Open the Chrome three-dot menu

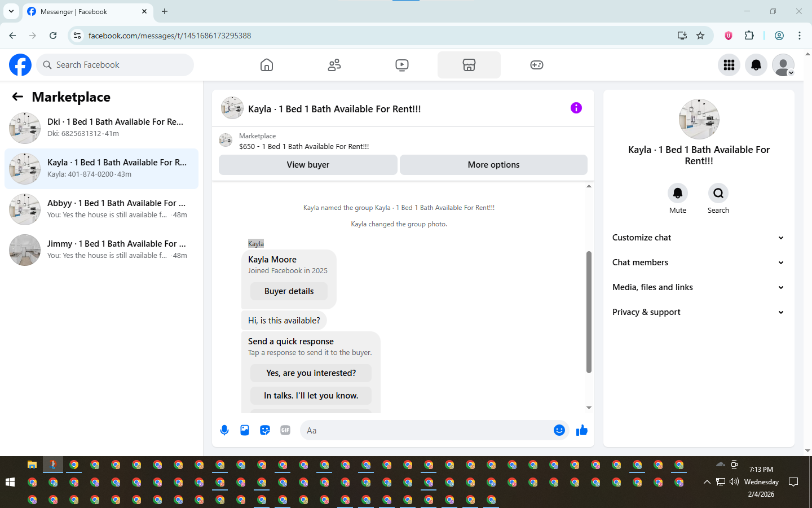pyautogui.click(x=800, y=36)
